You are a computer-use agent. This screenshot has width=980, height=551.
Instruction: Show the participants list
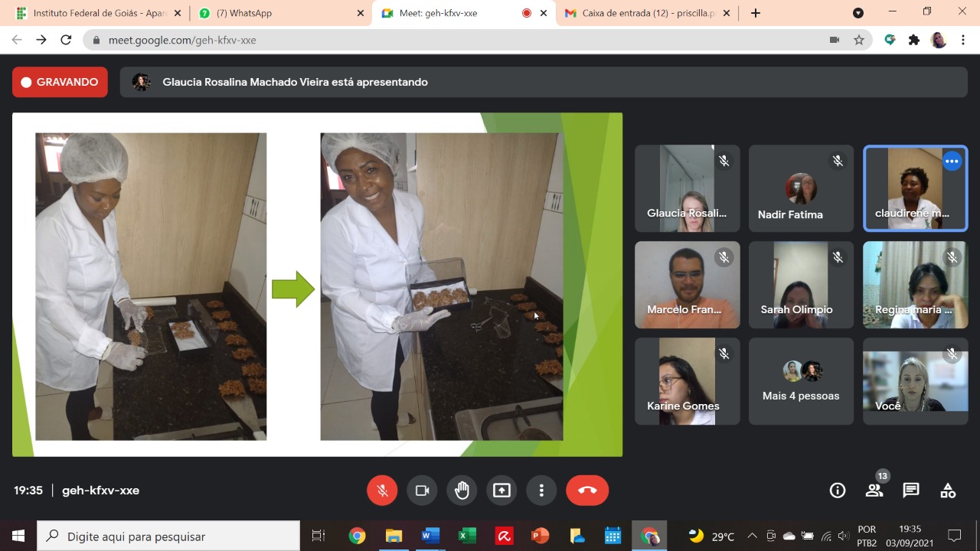pyautogui.click(x=874, y=491)
